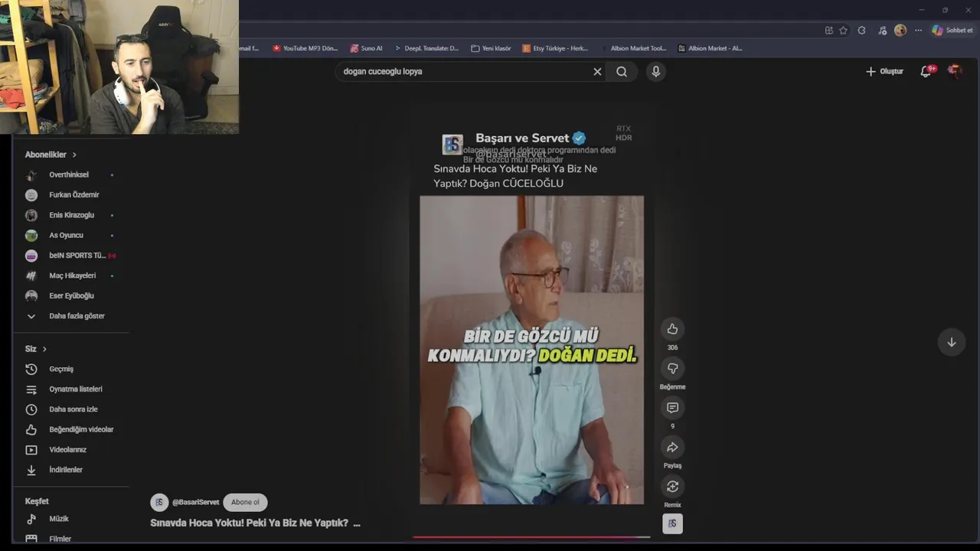Click the browser music note icon in the toolbar
980x551 pixels.
pos(882,31)
